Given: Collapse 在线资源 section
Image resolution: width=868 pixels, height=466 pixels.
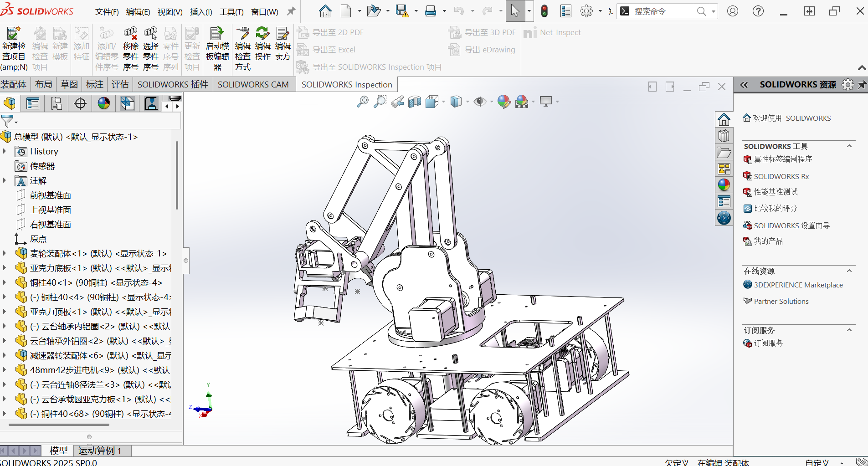Looking at the screenshot, I should coord(849,271).
